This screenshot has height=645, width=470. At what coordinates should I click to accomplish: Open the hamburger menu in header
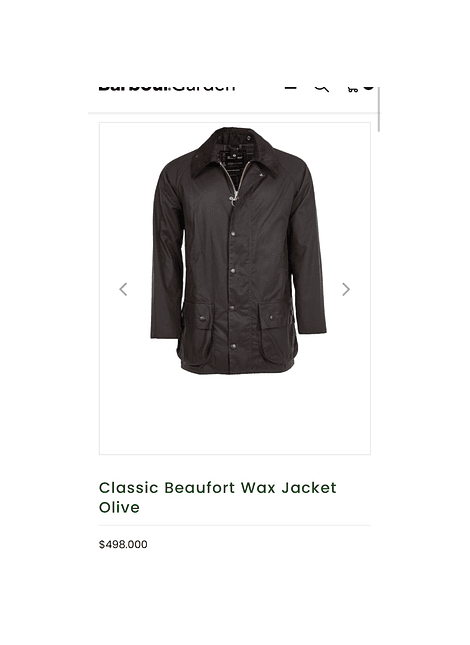290,88
